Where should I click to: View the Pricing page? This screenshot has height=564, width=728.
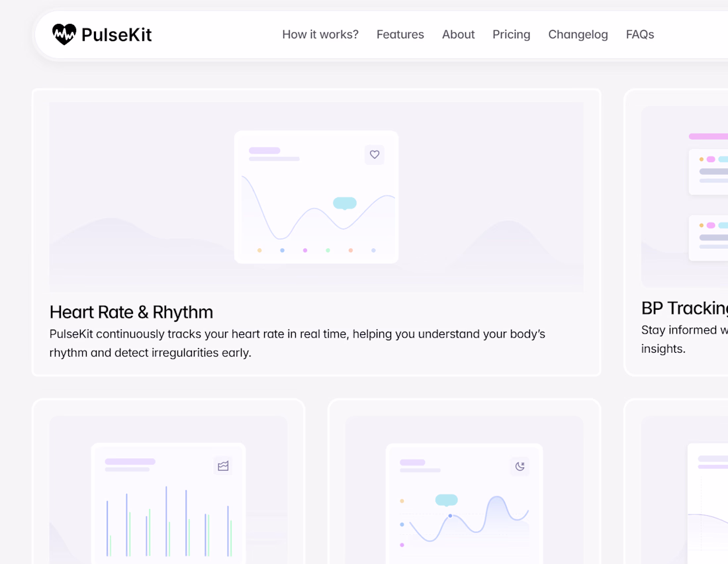click(x=512, y=34)
